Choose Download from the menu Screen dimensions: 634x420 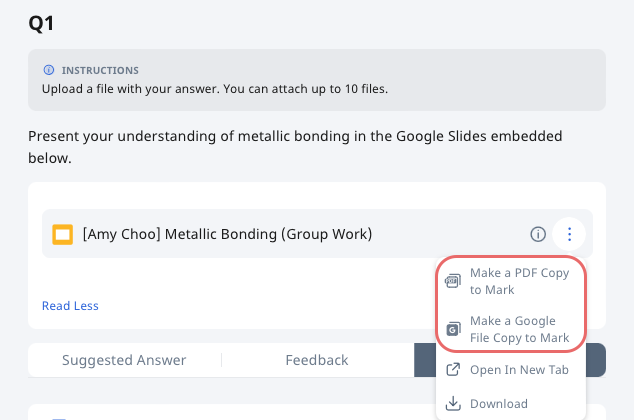click(511, 403)
